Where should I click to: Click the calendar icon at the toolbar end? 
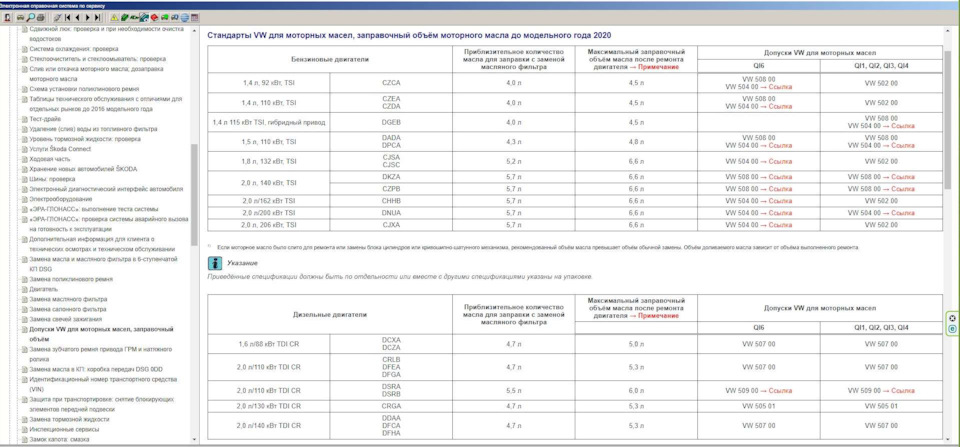click(195, 17)
